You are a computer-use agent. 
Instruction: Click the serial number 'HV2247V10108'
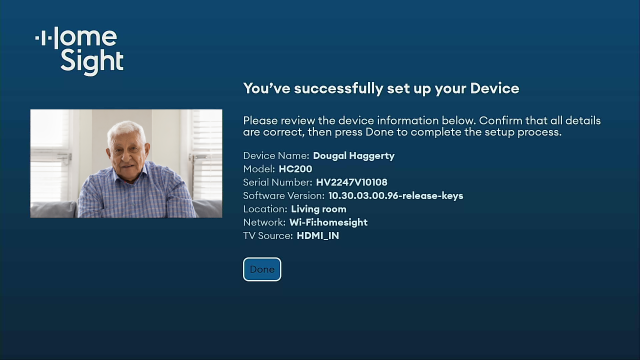pos(351,182)
